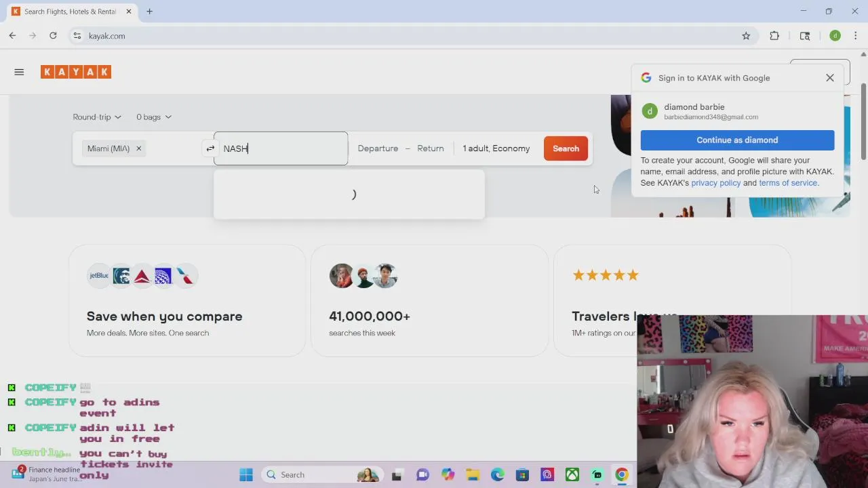Reload the kayak.com page

(53, 36)
